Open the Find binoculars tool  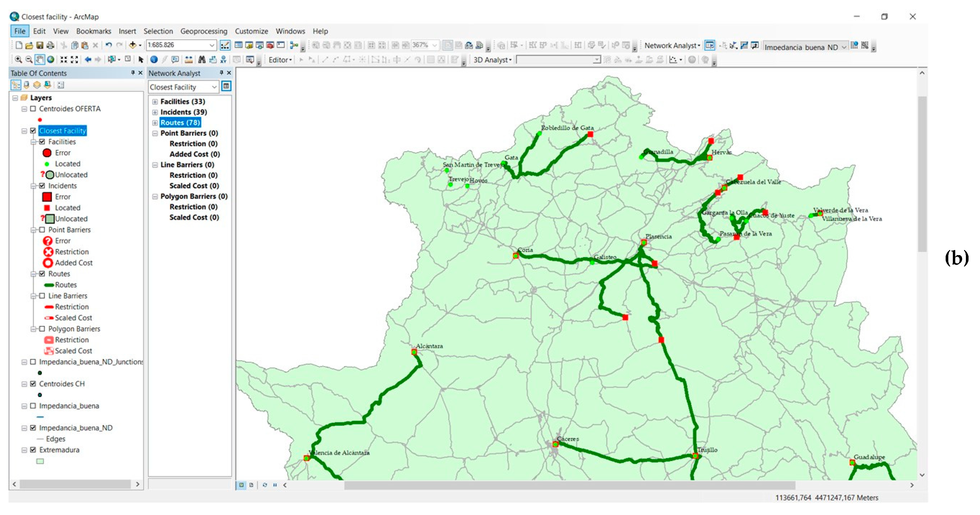[x=202, y=59]
